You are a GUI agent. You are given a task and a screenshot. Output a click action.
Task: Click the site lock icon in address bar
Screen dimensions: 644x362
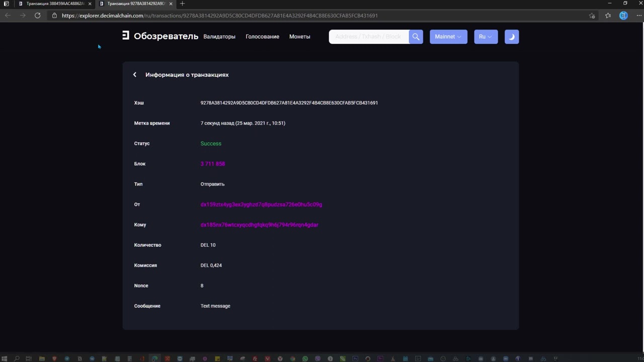pyautogui.click(x=54, y=16)
